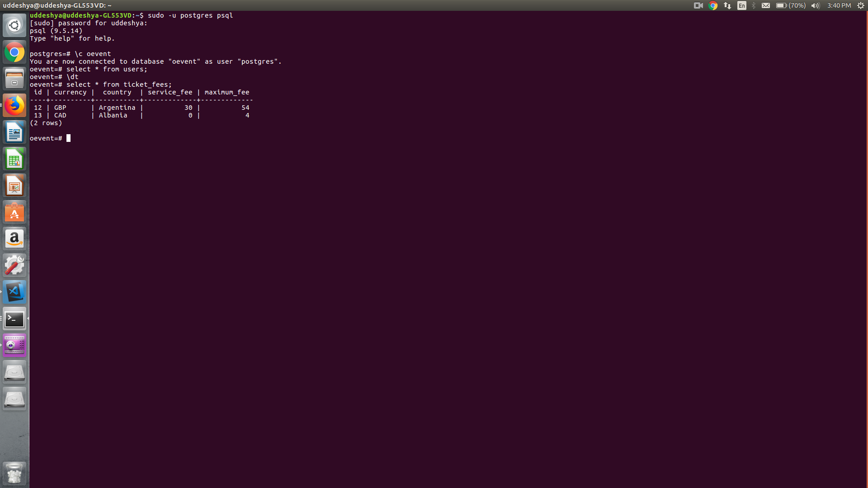This screenshot has width=868, height=488.
Task: Open the volume sound indicator menu
Action: tap(815, 5)
